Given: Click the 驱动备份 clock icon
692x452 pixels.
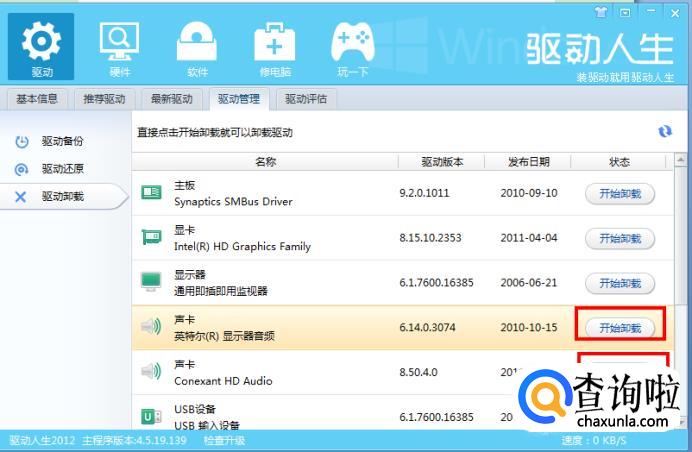Looking at the screenshot, I should (22, 142).
